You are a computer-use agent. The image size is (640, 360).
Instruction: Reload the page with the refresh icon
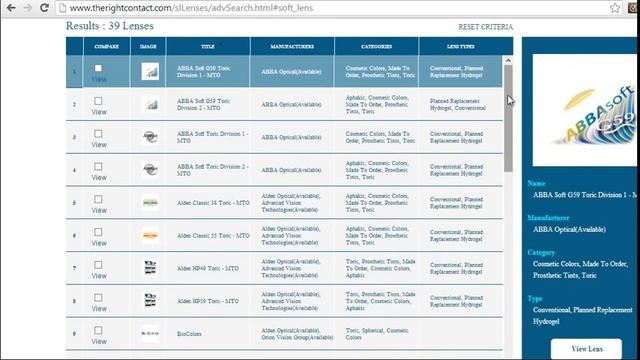coord(44,7)
